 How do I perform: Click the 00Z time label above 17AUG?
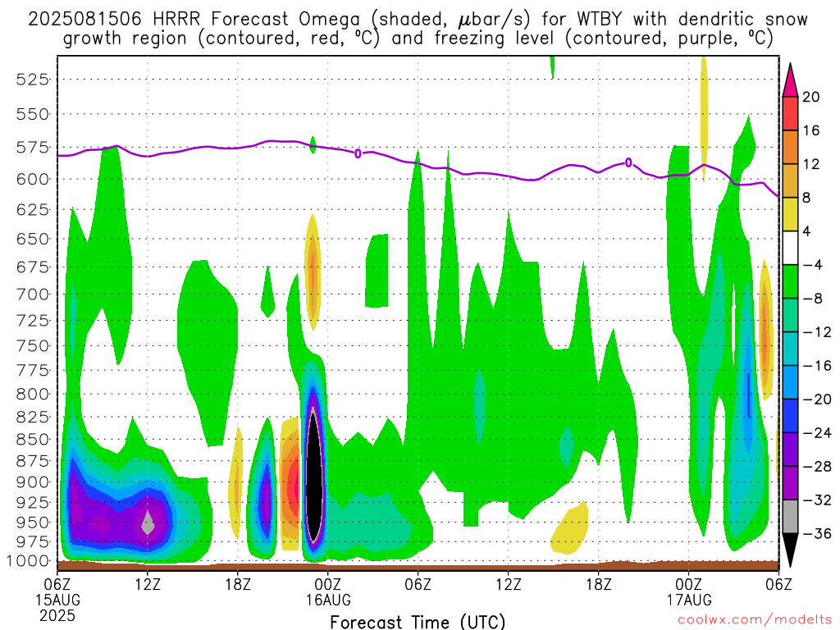(689, 584)
